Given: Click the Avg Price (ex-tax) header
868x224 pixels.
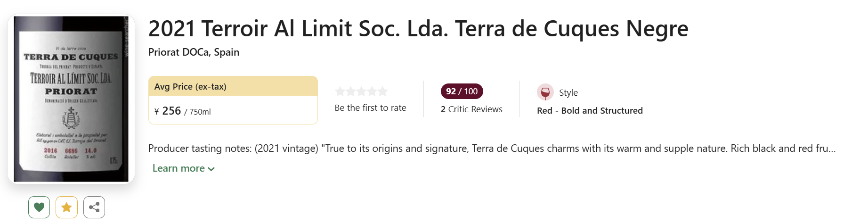Looking at the screenshot, I should point(190,87).
